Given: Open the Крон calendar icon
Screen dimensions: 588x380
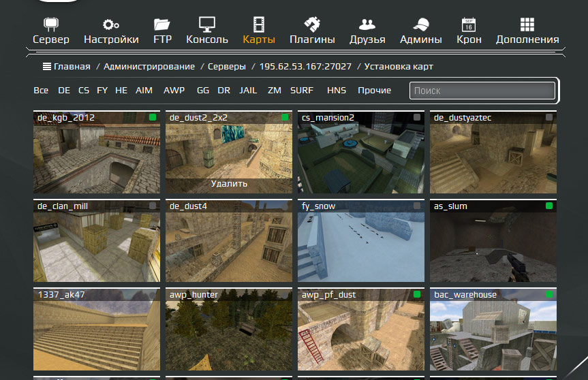Looking at the screenshot, I should coord(469,25).
